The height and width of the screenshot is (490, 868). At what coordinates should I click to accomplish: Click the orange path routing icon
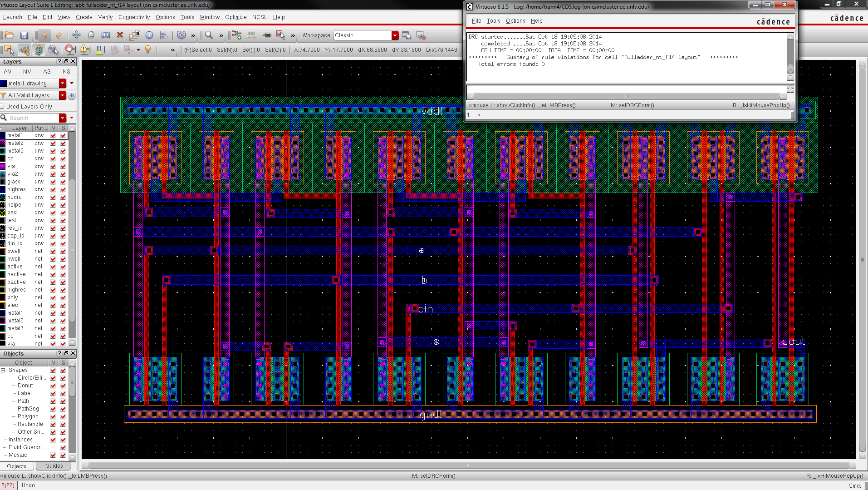pos(25,49)
